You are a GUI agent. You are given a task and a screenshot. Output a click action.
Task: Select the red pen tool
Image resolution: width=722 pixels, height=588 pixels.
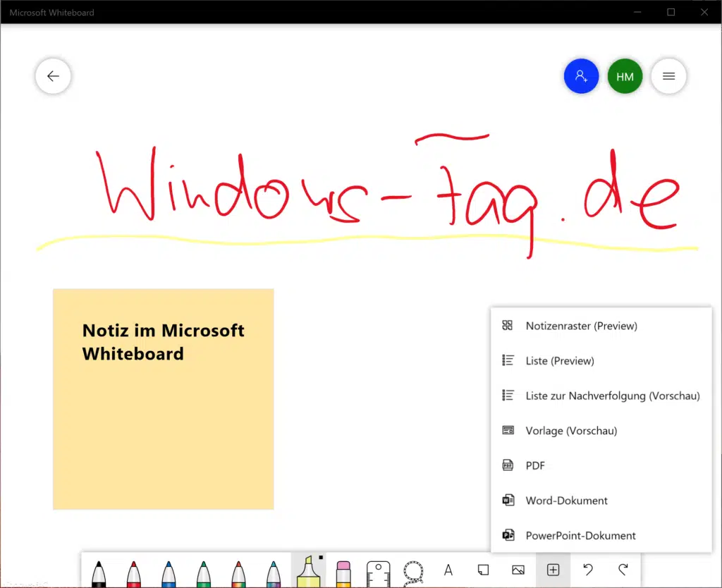[x=134, y=572]
